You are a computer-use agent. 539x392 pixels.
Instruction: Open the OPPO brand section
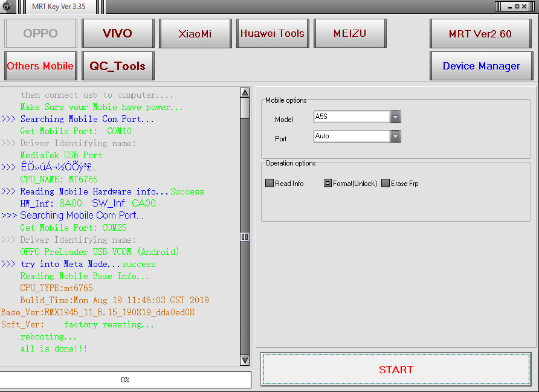[x=40, y=33]
